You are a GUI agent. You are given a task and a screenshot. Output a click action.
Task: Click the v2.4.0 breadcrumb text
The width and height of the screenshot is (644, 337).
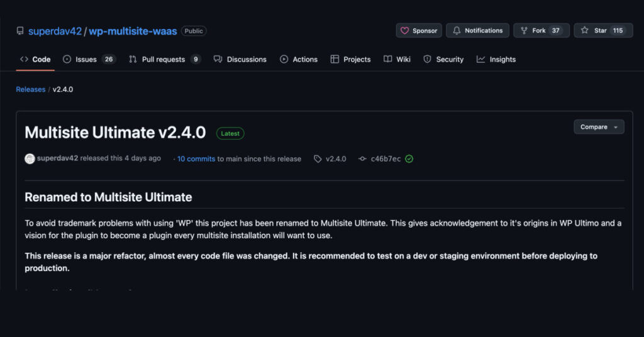coord(63,89)
